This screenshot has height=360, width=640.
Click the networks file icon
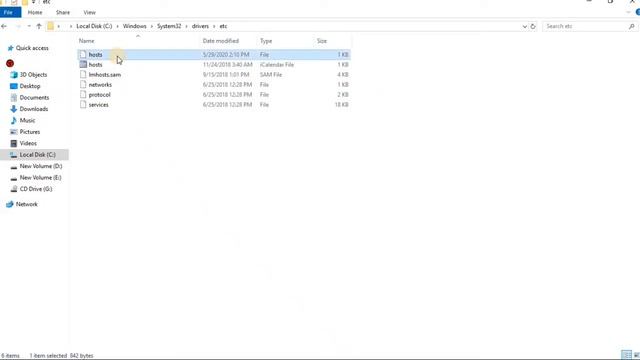pos(83,84)
